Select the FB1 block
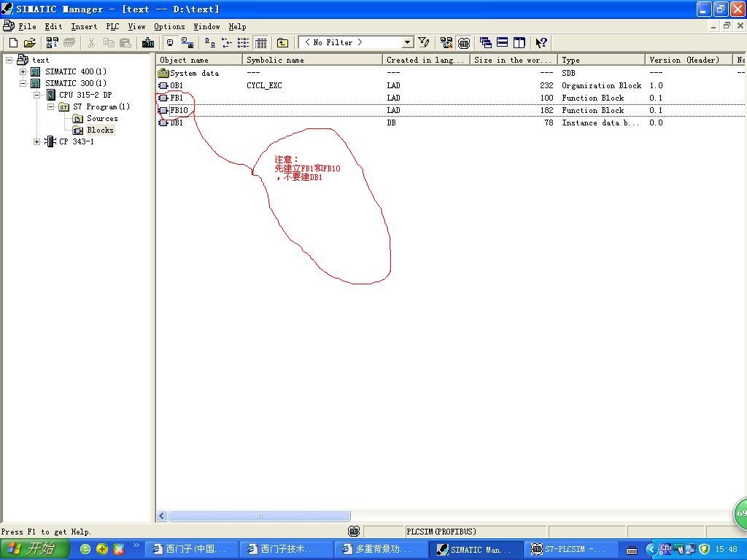This screenshot has height=560, width=747. tap(177, 98)
